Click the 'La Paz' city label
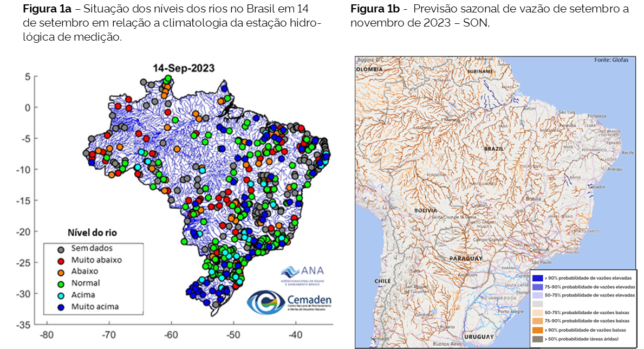Viewport: 644px width, 349px height. tap(389, 208)
